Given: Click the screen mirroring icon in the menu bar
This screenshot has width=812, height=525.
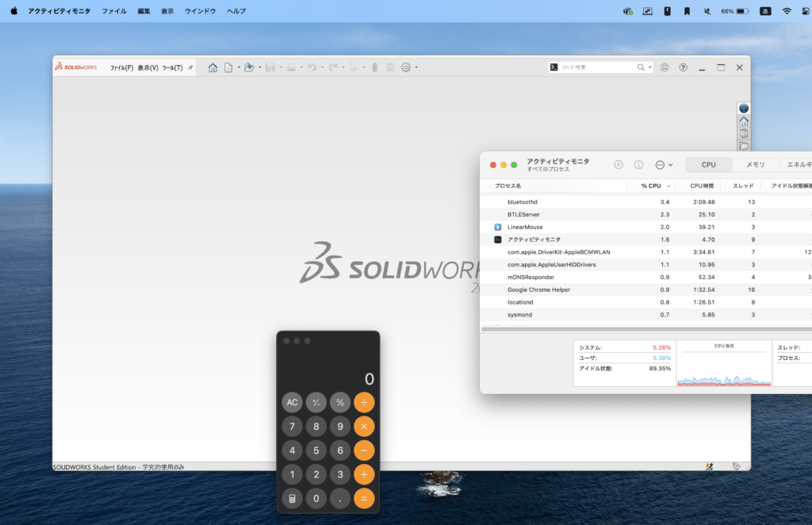Looking at the screenshot, I should point(647,11).
